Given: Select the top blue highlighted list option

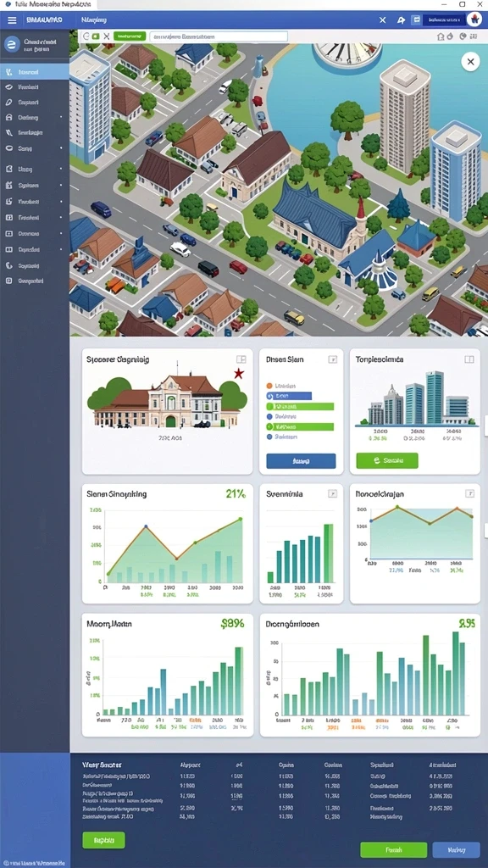Looking at the screenshot, I should 289,396.
